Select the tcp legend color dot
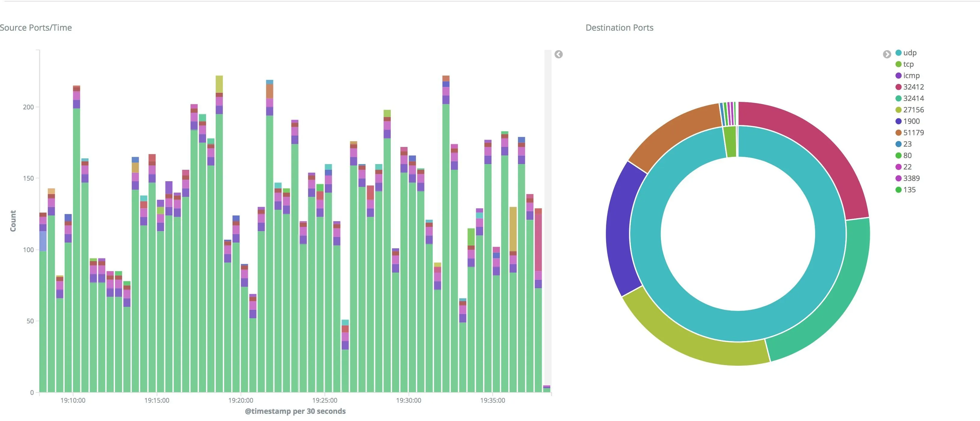This screenshot has width=980, height=421. point(898,64)
